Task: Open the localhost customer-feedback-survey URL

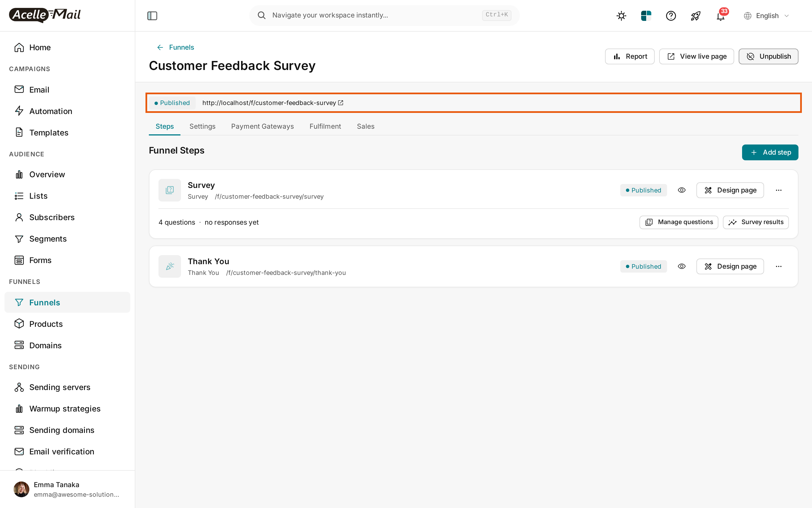Action: pyautogui.click(x=272, y=103)
